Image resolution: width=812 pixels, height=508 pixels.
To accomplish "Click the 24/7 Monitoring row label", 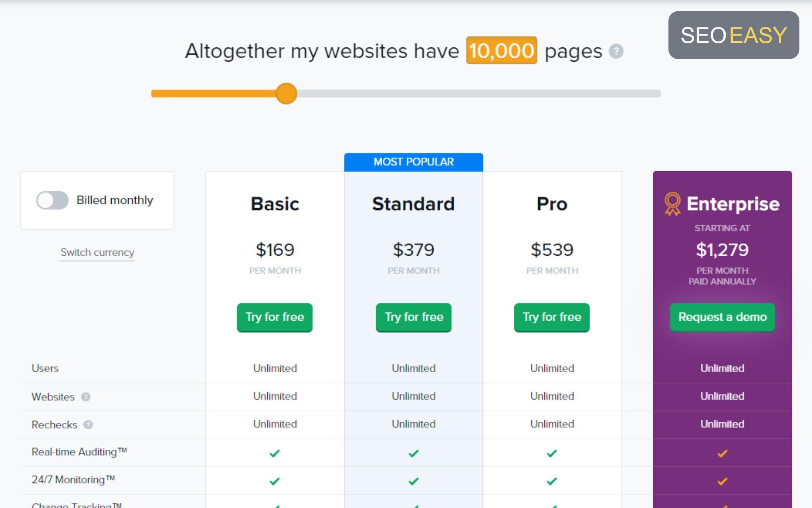I will click(x=73, y=480).
